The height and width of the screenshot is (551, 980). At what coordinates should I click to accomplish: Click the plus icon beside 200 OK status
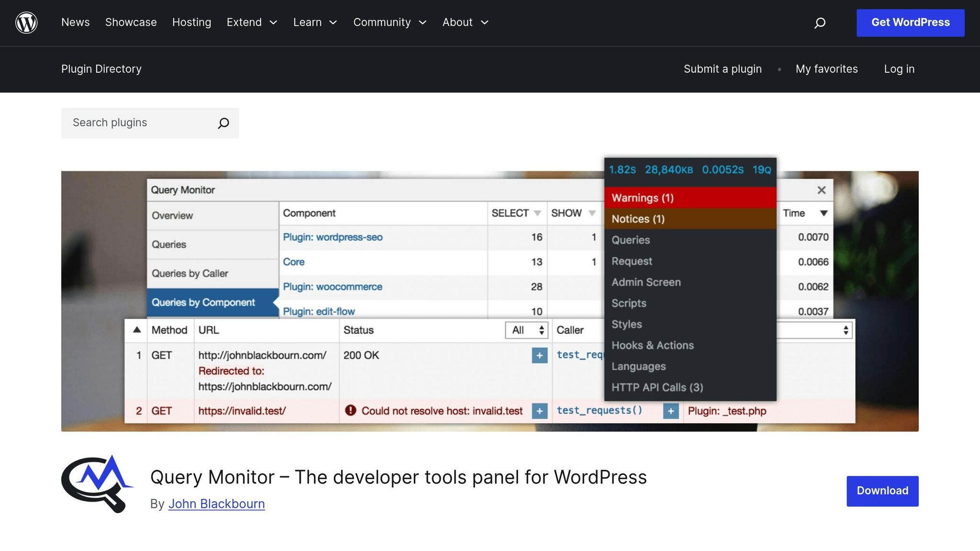[539, 355]
